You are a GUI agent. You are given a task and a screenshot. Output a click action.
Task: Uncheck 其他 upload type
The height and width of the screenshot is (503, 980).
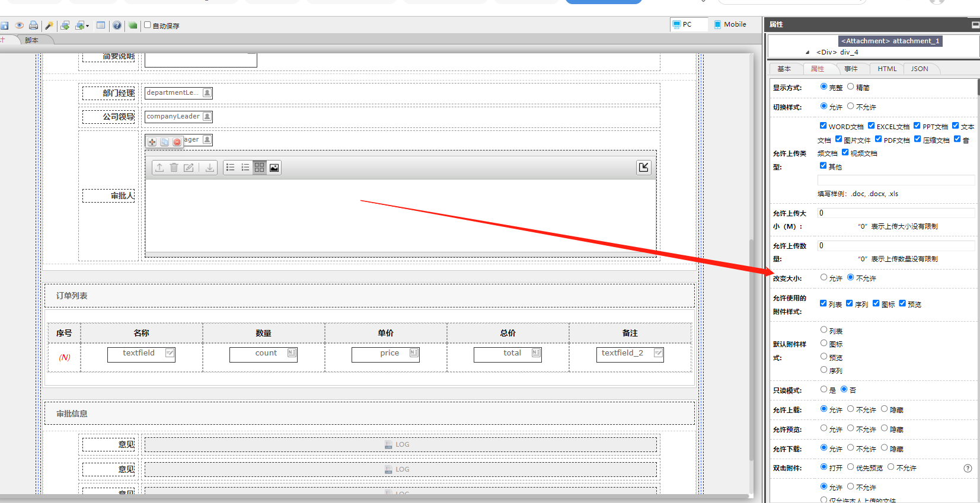coord(823,166)
